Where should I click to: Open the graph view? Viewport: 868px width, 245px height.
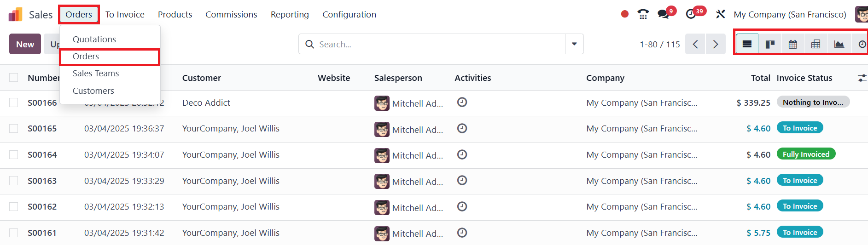(839, 44)
